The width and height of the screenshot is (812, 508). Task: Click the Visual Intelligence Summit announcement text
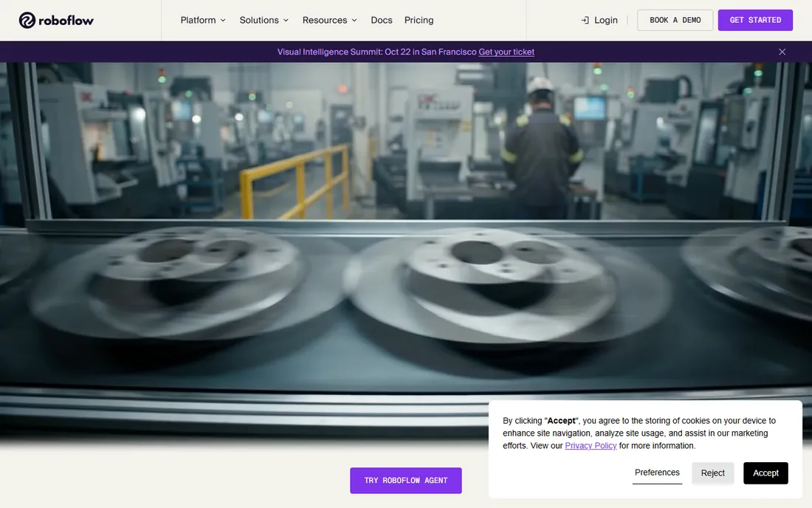pos(376,52)
